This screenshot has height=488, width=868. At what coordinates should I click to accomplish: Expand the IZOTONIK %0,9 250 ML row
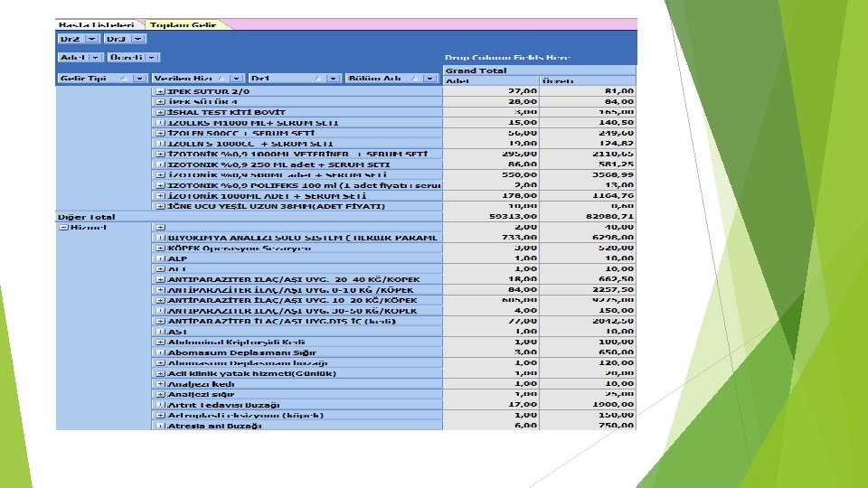(160, 164)
